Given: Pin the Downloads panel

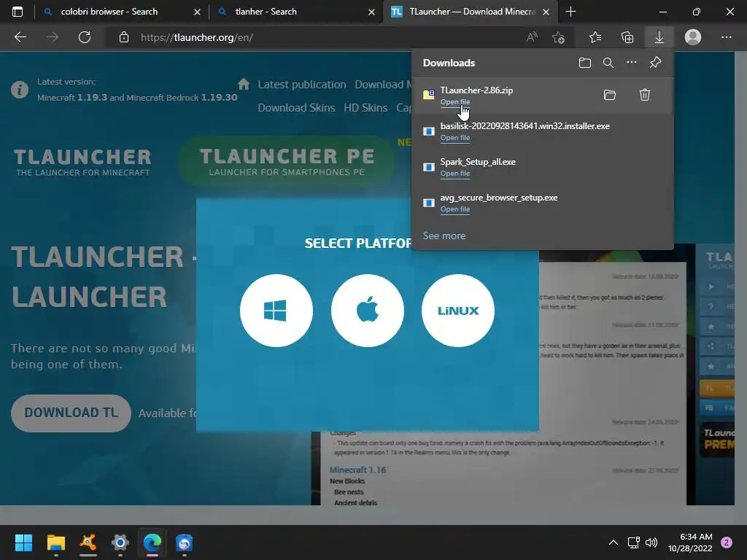Looking at the screenshot, I should 656,63.
